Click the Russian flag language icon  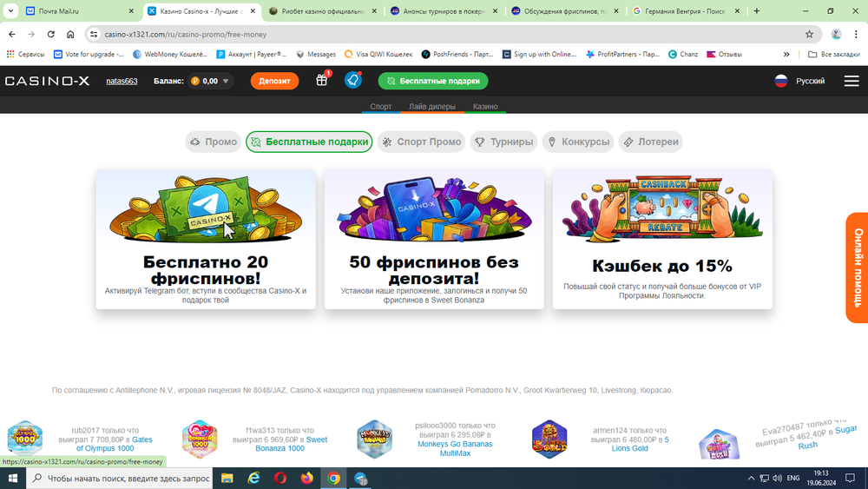pos(780,81)
